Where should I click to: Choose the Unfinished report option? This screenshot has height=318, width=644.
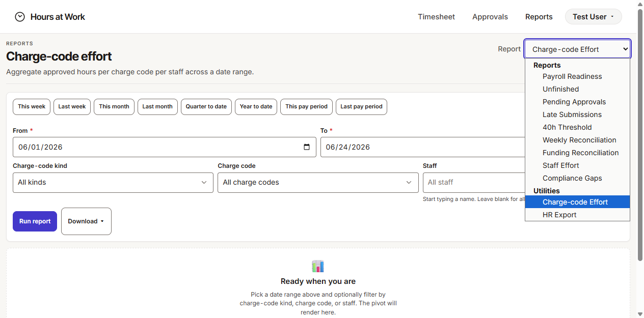point(577,89)
